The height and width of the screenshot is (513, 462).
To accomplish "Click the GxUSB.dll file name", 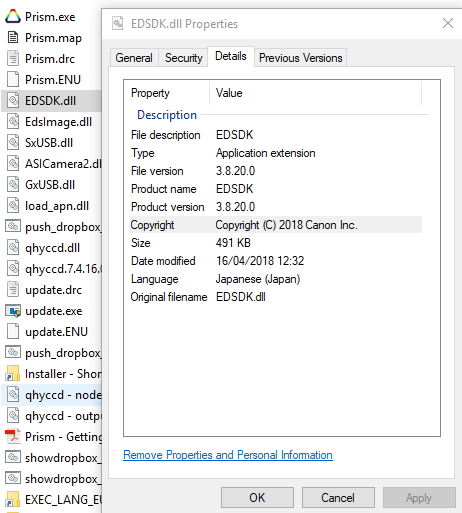I will pyautogui.click(x=50, y=185).
